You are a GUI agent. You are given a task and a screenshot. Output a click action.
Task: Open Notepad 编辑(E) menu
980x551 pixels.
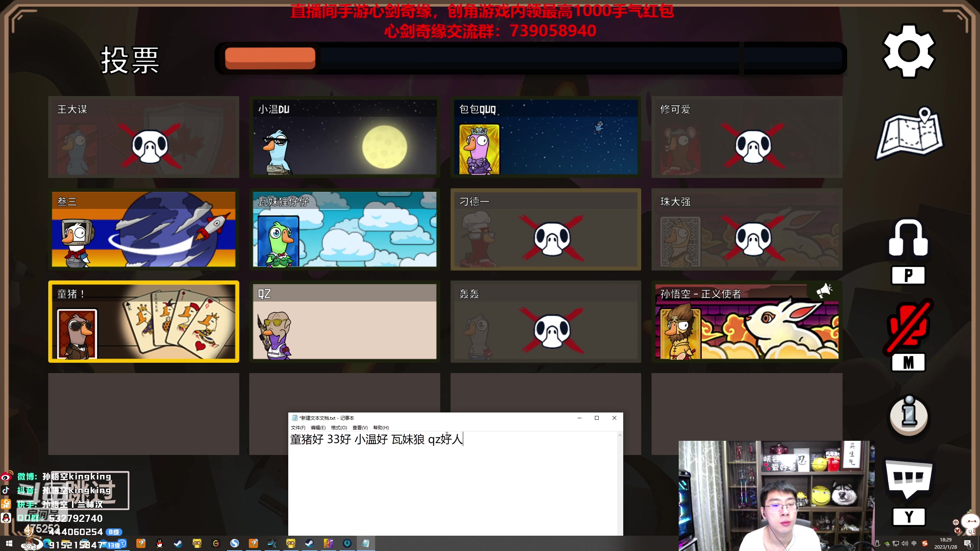coord(318,427)
